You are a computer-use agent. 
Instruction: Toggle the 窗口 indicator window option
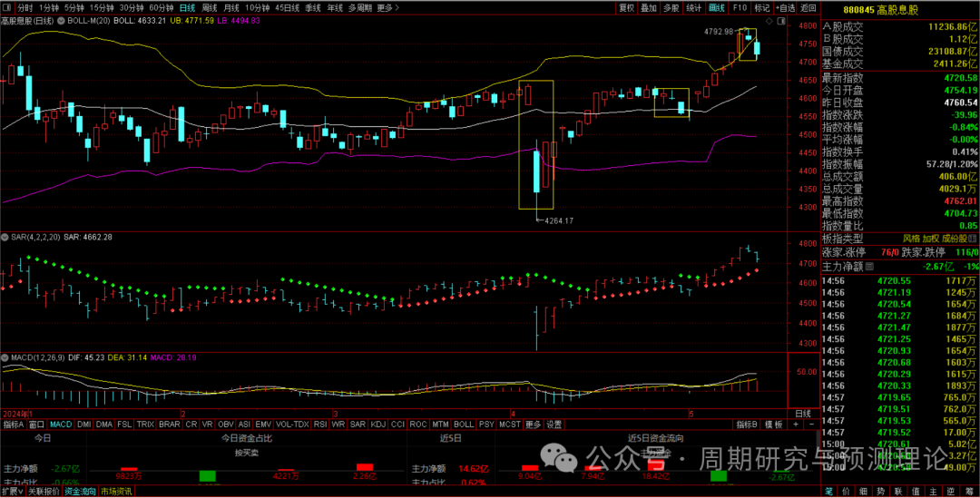tap(36, 425)
